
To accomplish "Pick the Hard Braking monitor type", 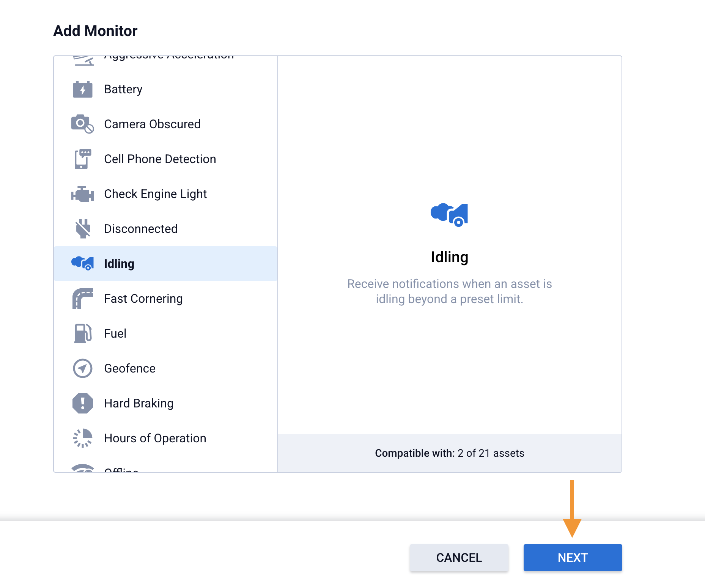I will 138,403.
